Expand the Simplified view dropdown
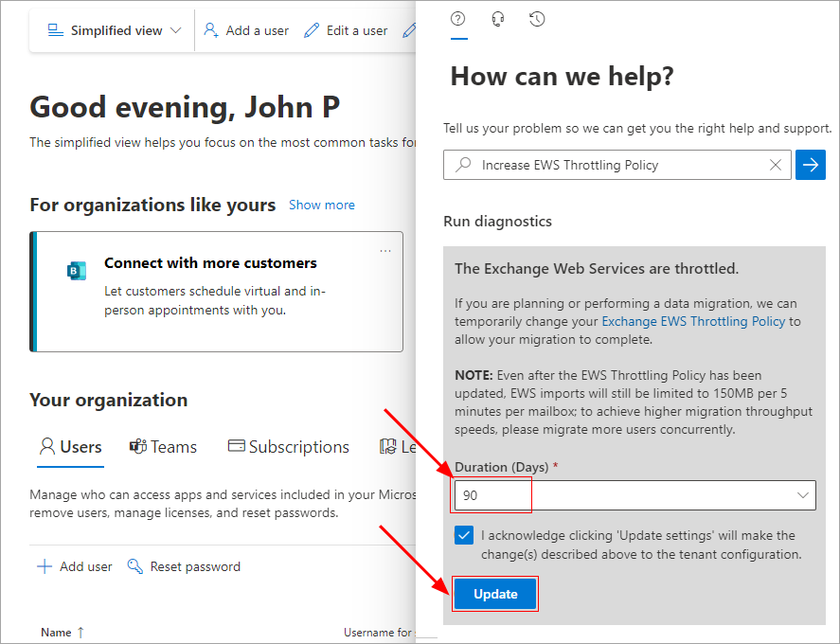This screenshot has height=644, width=840. [115, 30]
